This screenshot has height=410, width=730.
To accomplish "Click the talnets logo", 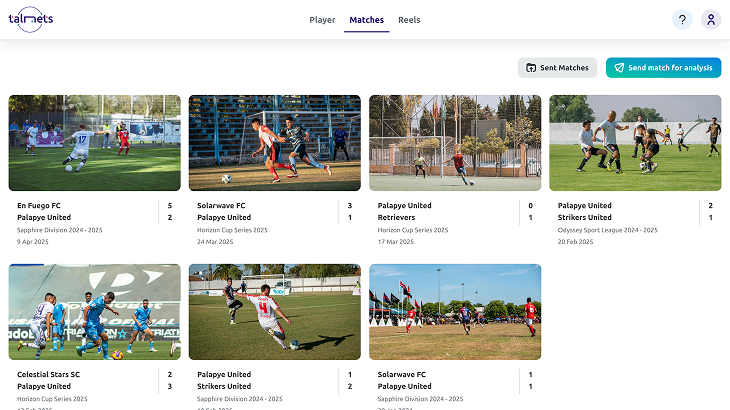I will click(31, 20).
